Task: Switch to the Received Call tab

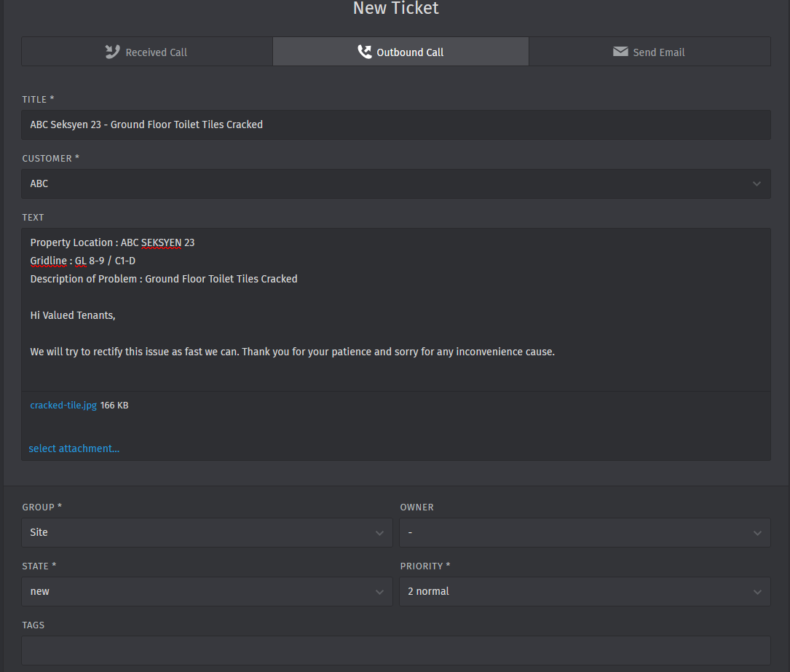Action: coord(147,52)
